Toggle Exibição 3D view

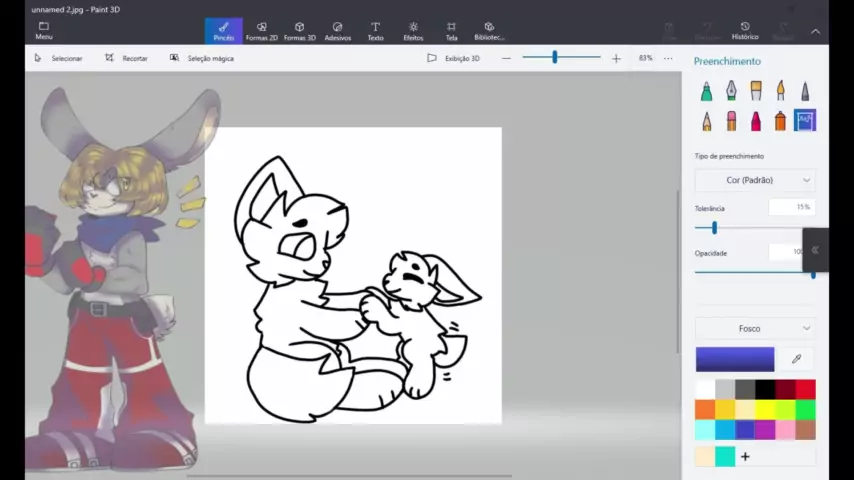(454, 58)
